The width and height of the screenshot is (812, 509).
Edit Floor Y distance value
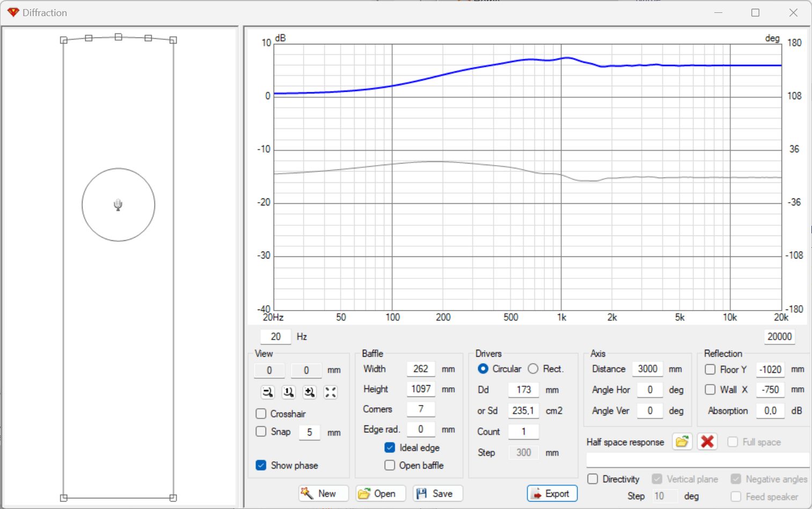771,370
